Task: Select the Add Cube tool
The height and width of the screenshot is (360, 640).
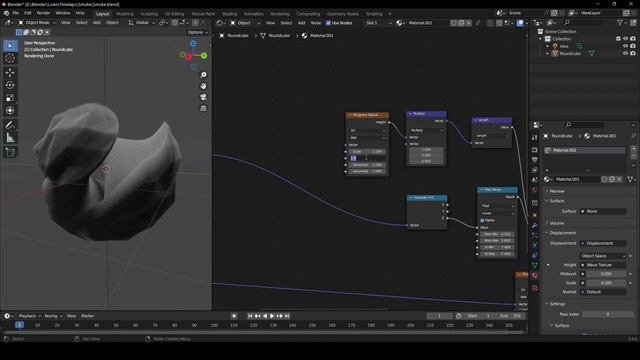Action: click(x=10, y=152)
